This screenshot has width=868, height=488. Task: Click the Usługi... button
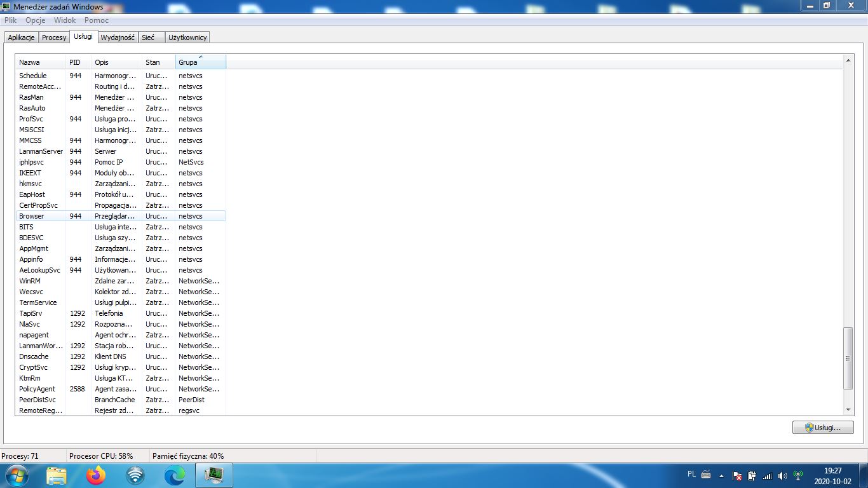coord(822,428)
